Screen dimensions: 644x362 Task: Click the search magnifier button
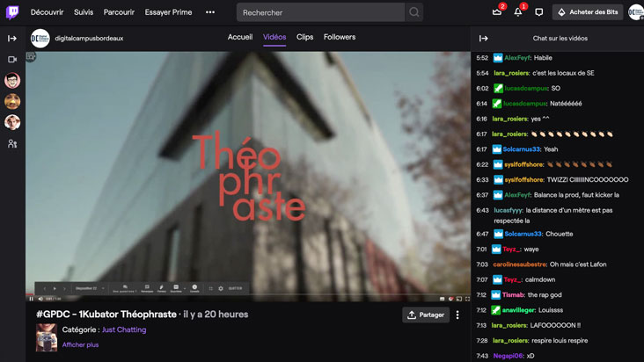414,12
